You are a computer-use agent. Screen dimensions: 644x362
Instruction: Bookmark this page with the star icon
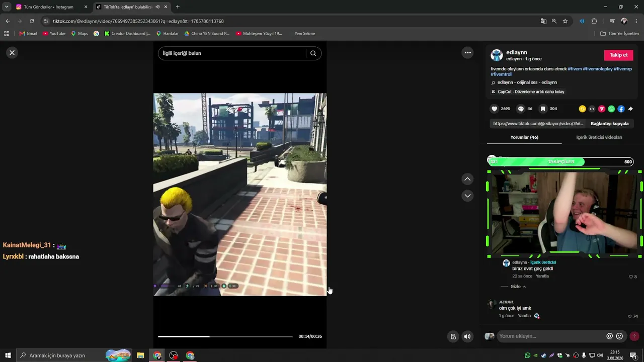tap(565, 21)
